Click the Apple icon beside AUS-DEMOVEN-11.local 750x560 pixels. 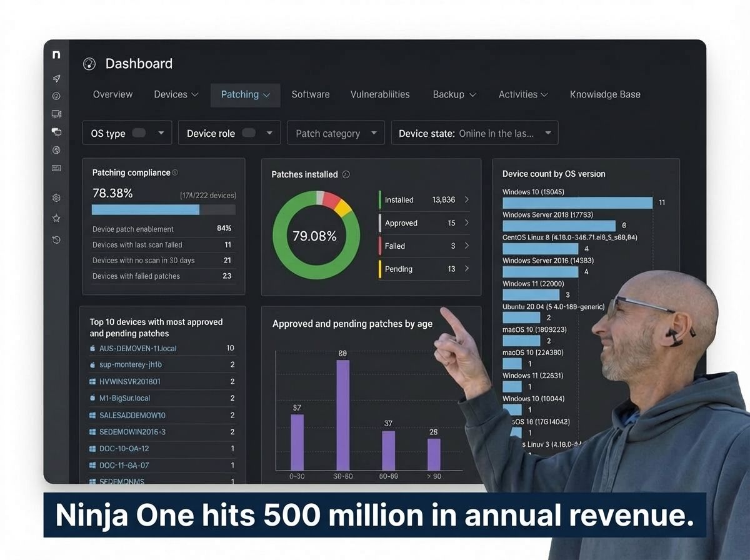pyautogui.click(x=92, y=348)
